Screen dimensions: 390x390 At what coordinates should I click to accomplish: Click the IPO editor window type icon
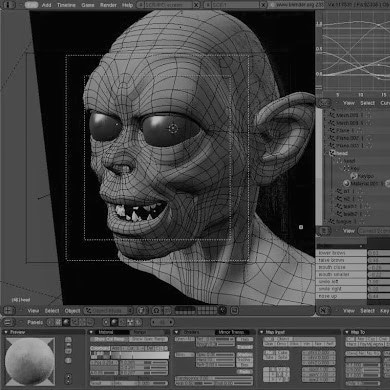[x=323, y=103]
